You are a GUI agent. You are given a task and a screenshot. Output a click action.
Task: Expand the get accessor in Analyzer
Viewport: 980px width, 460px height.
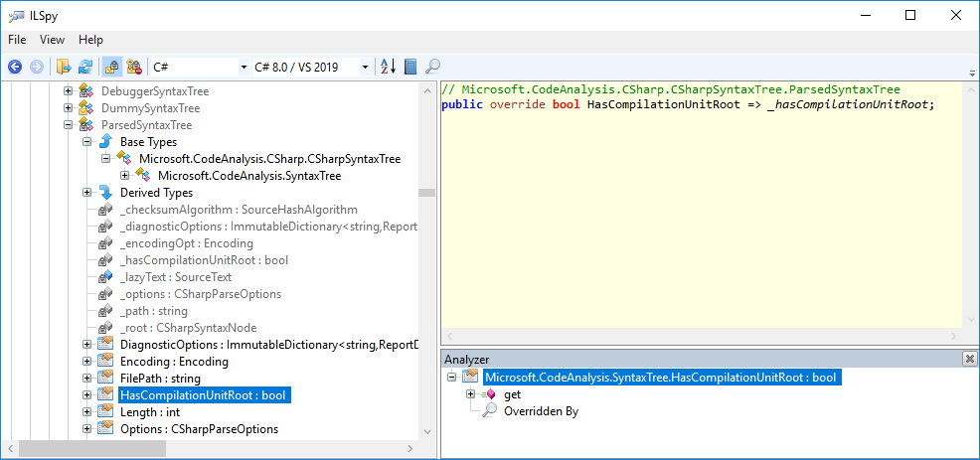tap(471, 394)
